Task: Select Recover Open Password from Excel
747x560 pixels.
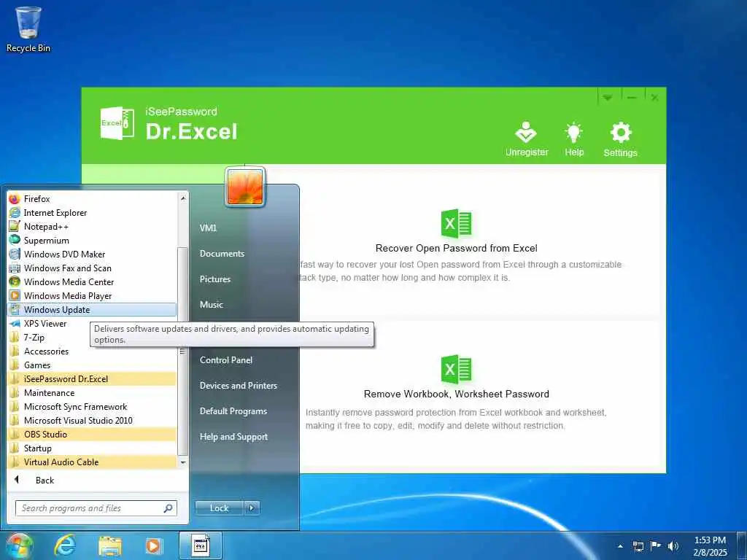Action: [456, 248]
